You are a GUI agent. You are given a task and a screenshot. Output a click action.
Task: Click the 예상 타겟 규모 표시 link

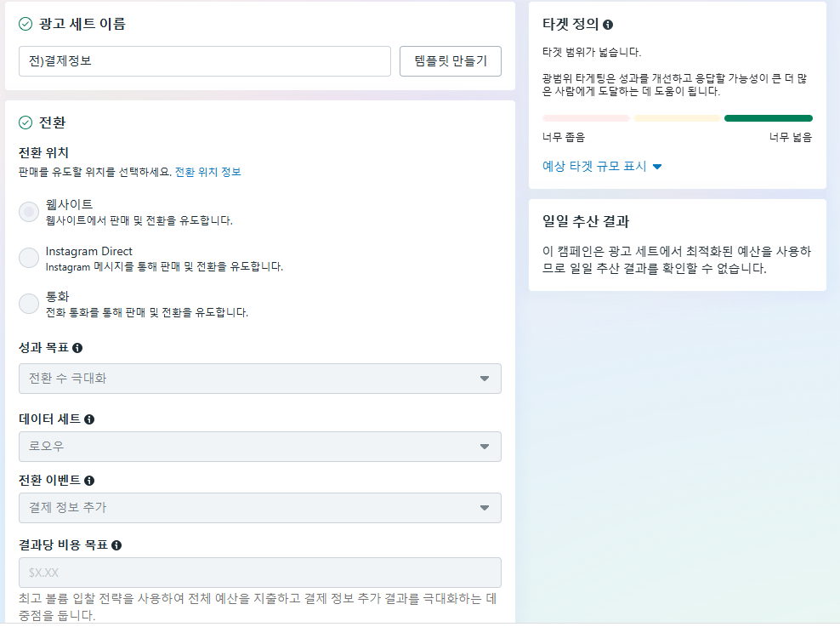pyautogui.click(x=594, y=166)
